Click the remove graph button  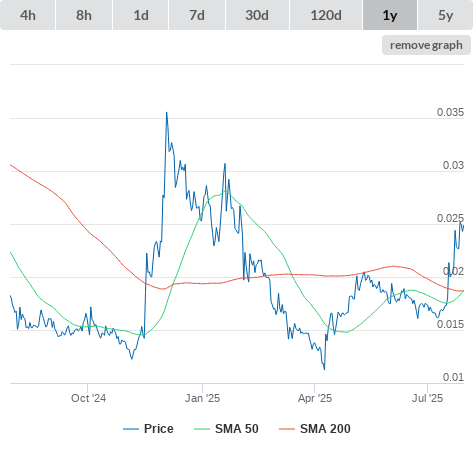[x=426, y=45]
